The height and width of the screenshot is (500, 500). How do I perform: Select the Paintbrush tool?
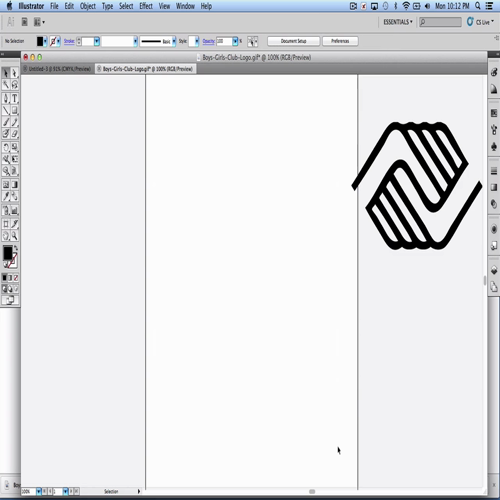[x=6, y=122]
